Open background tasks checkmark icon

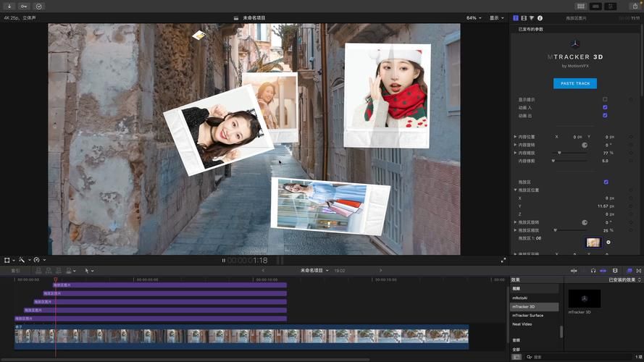click(x=38, y=7)
